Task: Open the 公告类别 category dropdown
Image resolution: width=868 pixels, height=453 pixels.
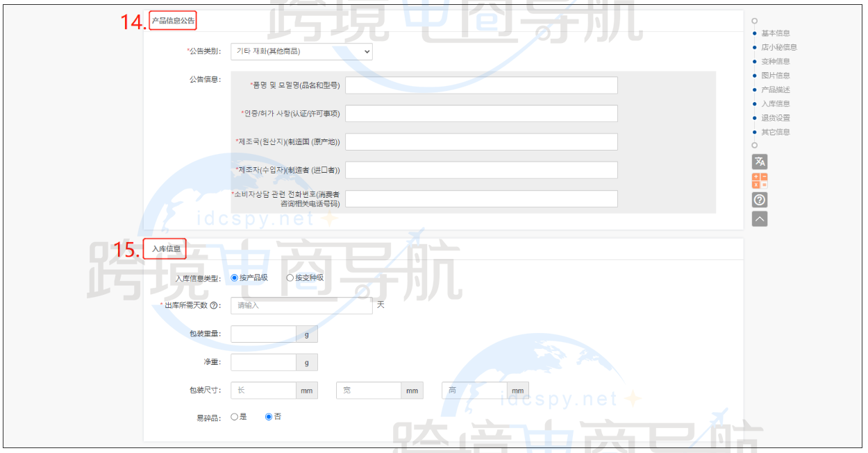Action: (301, 51)
